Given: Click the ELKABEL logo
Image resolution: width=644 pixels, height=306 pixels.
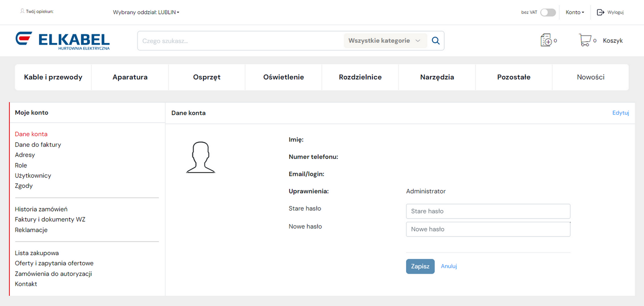Looking at the screenshot, I should coord(63,41).
